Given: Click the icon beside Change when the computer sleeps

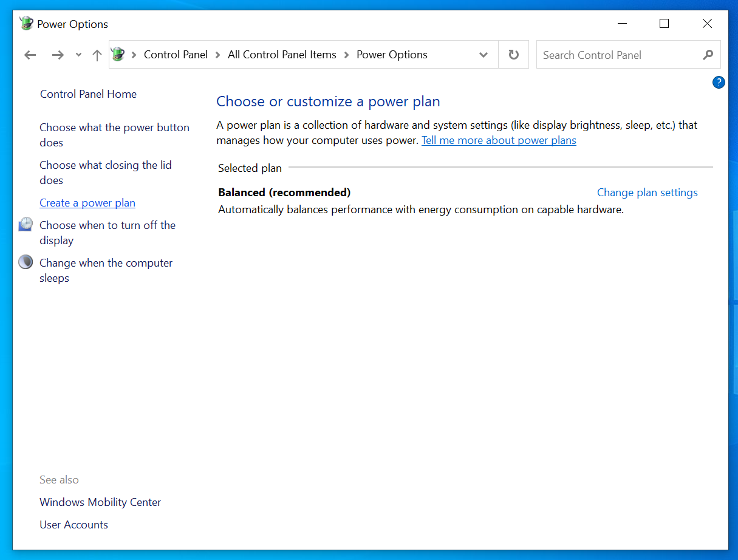Looking at the screenshot, I should pos(26,262).
